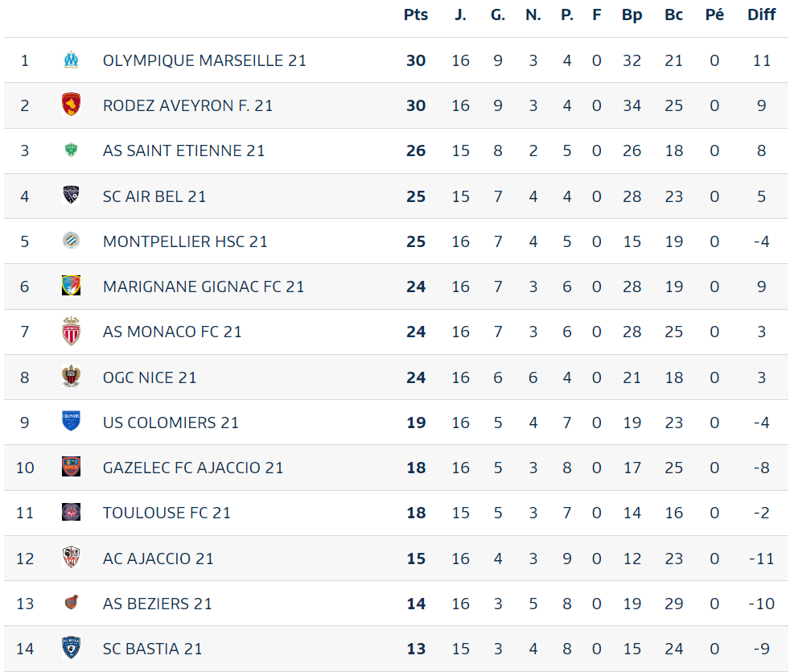Click the Toulouse FC club logo

coord(71,512)
